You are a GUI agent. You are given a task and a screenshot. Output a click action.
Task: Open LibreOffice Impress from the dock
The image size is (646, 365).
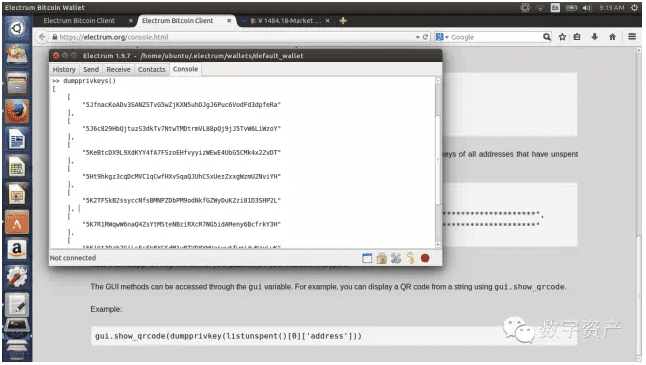point(17,194)
